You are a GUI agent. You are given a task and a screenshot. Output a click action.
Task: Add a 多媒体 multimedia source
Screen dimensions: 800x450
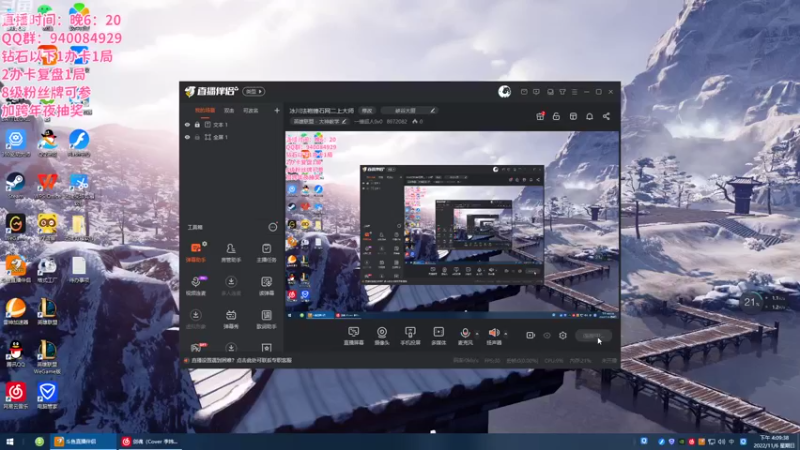(x=438, y=336)
